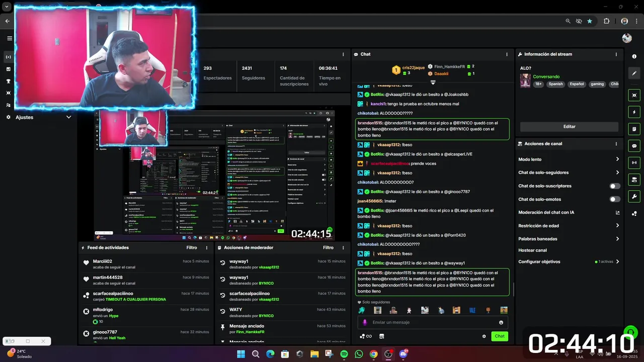This screenshot has width=644, height=362.
Task: Open the trophy achievements icon in the left sidebar
Action: (9, 81)
